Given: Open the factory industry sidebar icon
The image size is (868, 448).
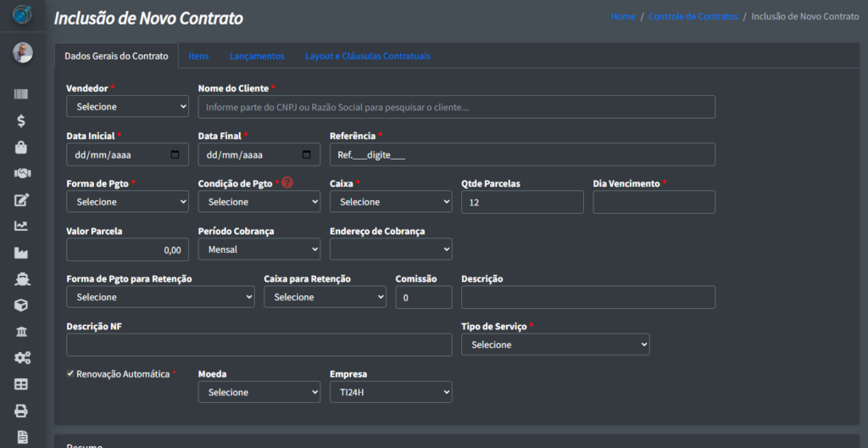Looking at the screenshot, I should (x=22, y=252).
